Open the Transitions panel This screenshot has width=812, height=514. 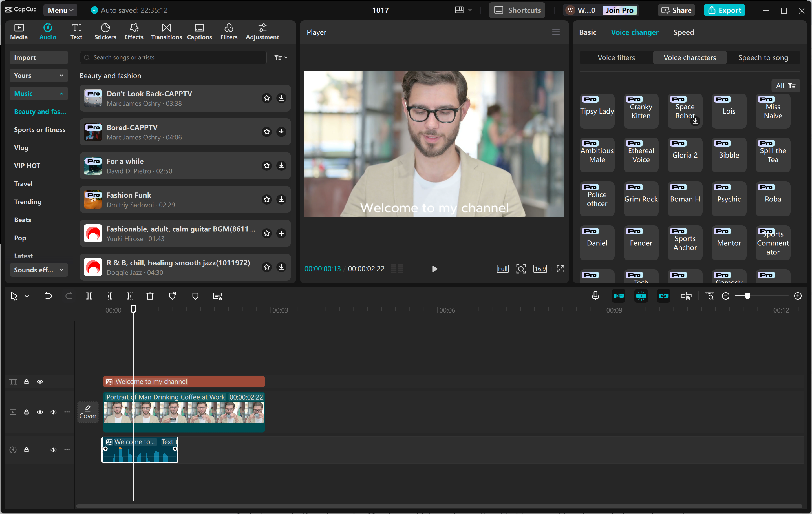[166, 32]
